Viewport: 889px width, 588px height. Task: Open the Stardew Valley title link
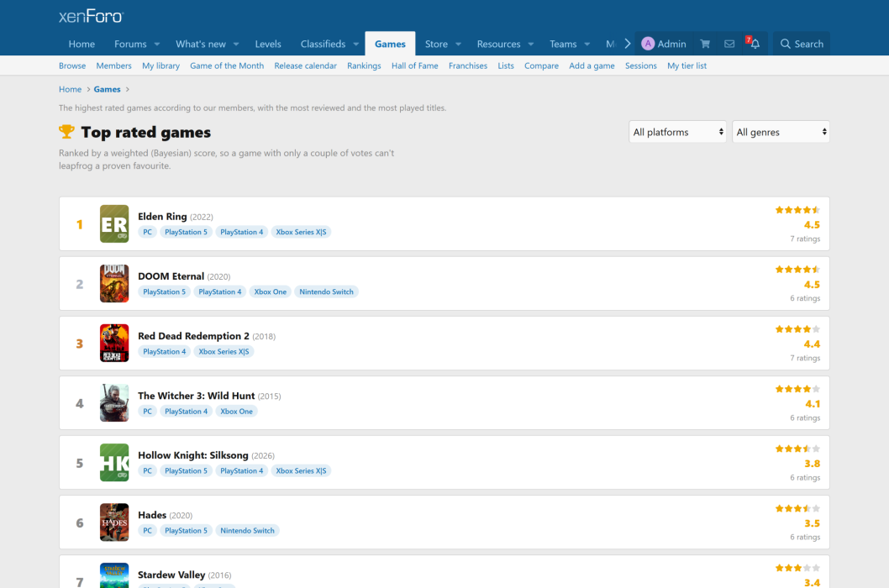[x=171, y=575]
